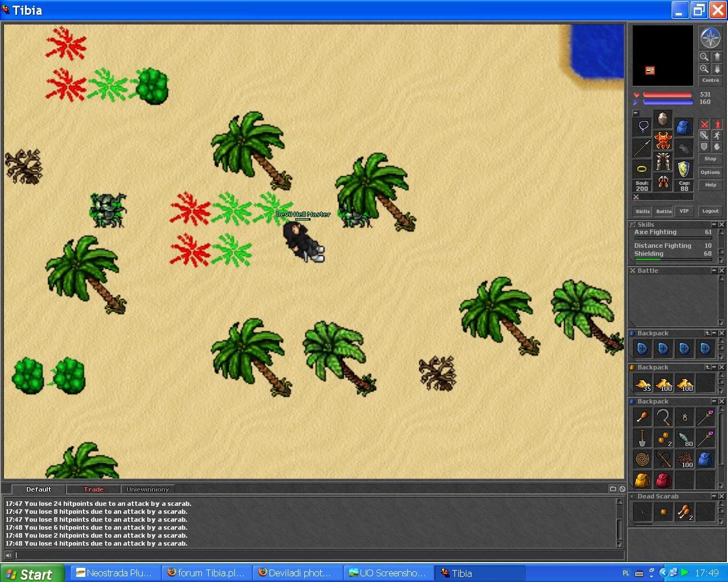Move minimap one floor down
The width and height of the screenshot is (728, 582).
(x=717, y=69)
